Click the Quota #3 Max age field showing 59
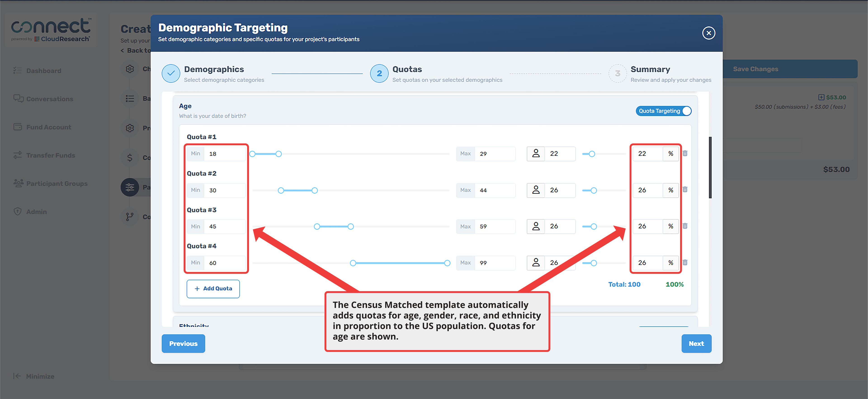Screen dimensions: 868x399 (x=495, y=226)
